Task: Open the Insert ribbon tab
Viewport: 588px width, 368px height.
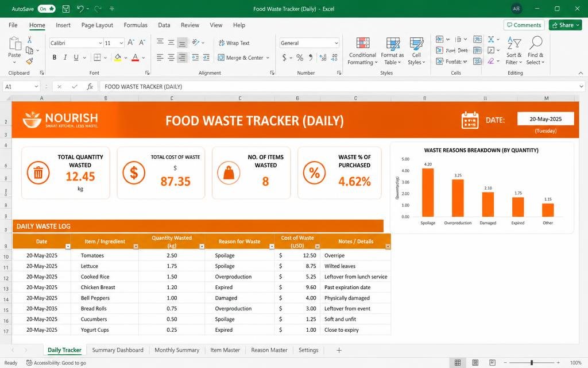Action: [63, 25]
